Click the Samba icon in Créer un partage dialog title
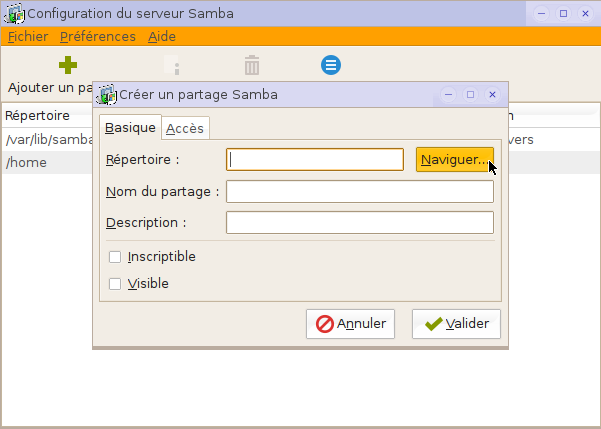This screenshot has width=601, height=429. tap(106, 95)
